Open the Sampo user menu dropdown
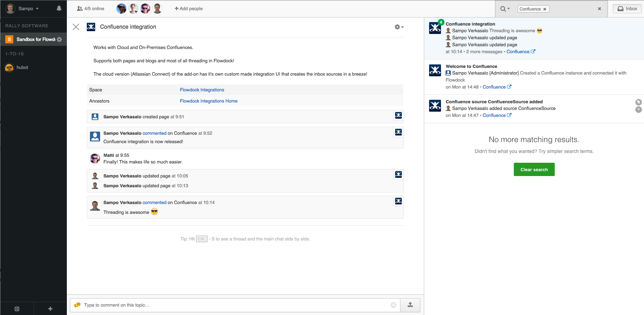The image size is (644, 315). (x=29, y=9)
